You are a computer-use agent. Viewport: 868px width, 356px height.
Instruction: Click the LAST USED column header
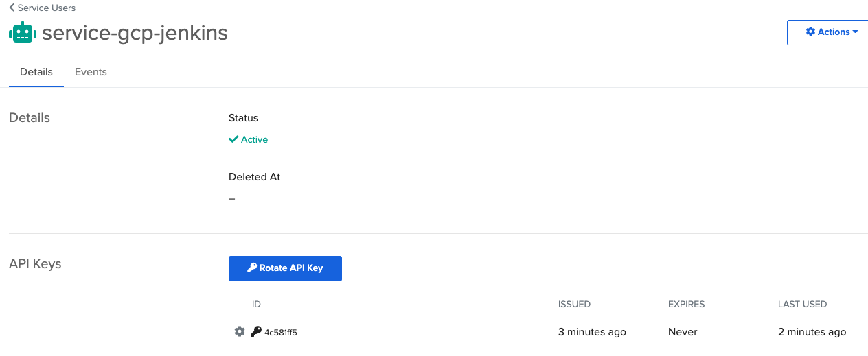coord(802,304)
